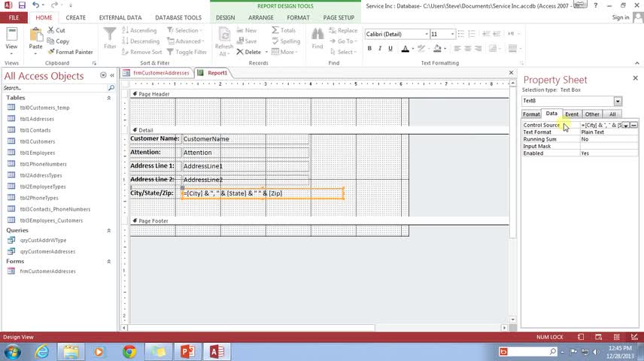
Task: Switch to the DESIGN ribbon tab
Action: click(x=226, y=17)
